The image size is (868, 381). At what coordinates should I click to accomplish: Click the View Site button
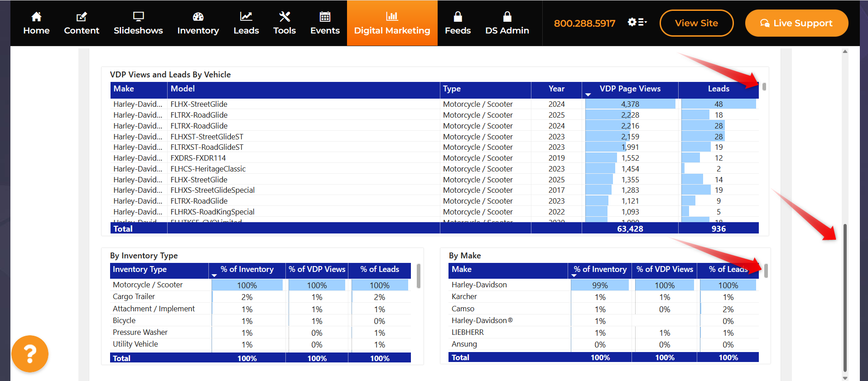(696, 23)
